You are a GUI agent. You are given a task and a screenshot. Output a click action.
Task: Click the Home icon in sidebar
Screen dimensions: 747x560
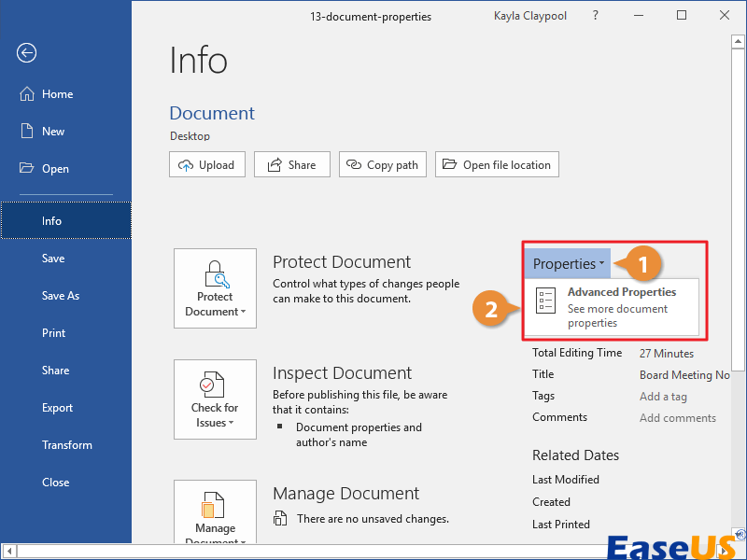26,94
